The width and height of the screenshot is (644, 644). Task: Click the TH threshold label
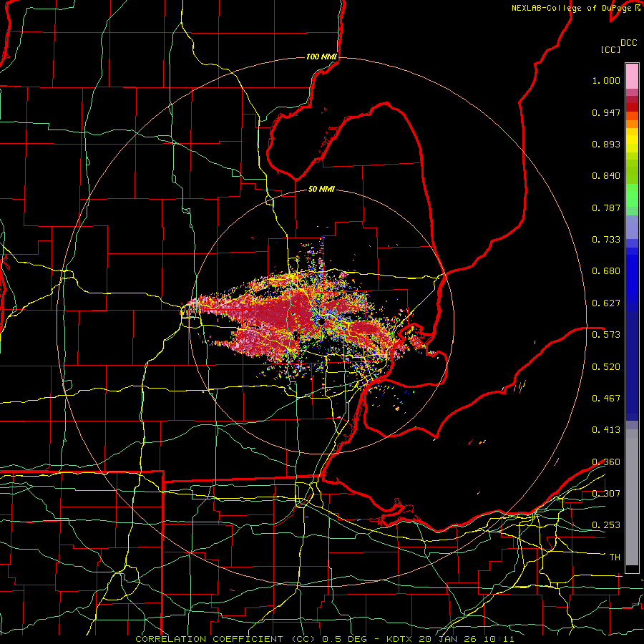615,557
